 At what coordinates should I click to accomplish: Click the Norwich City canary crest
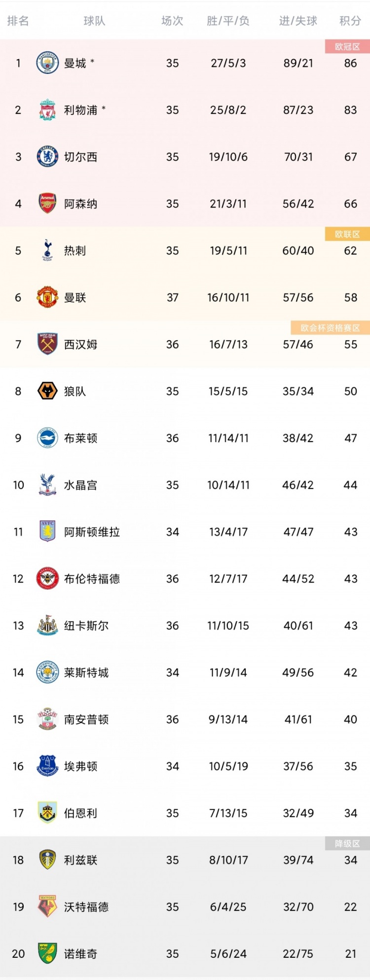tap(48, 953)
